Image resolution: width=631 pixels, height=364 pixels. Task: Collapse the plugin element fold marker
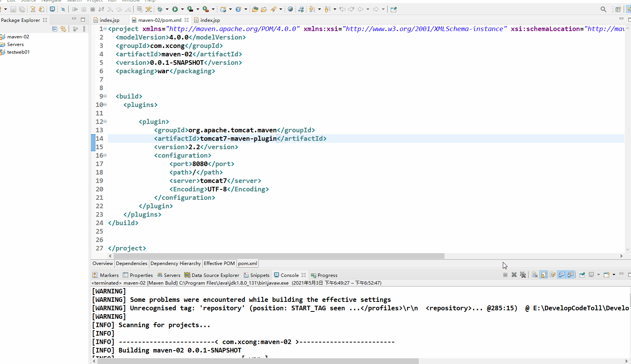105,122
